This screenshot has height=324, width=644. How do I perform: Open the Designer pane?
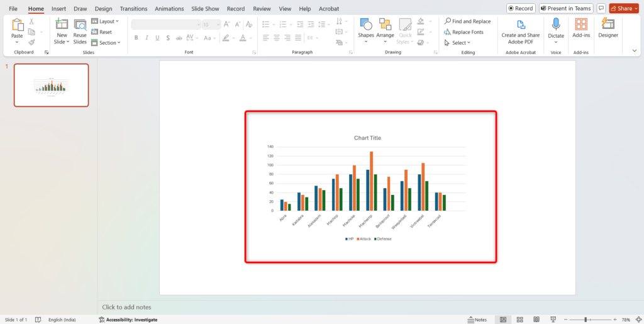coord(608,25)
